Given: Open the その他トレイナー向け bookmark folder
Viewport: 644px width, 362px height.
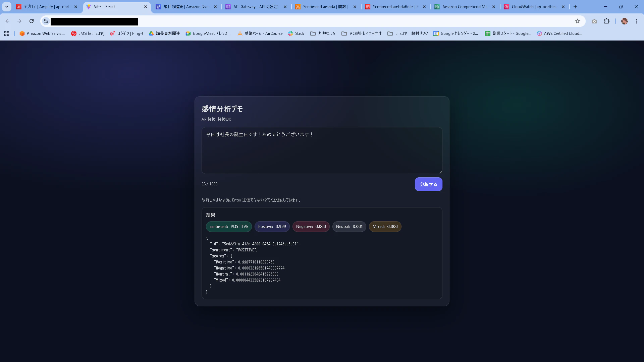Looking at the screenshot, I should click(361, 34).
